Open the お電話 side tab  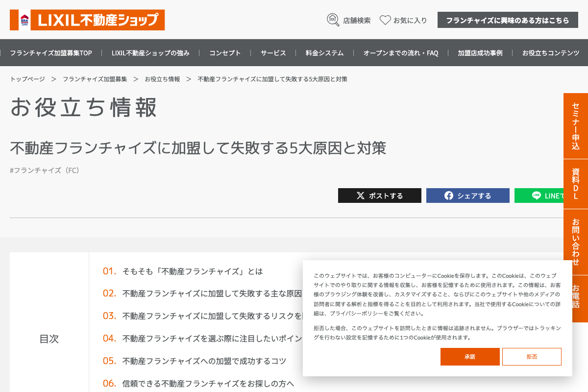(576, 298)
